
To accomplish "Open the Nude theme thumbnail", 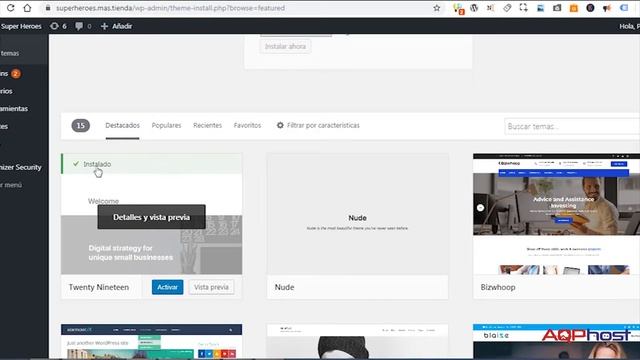I will tap(358, 214).
